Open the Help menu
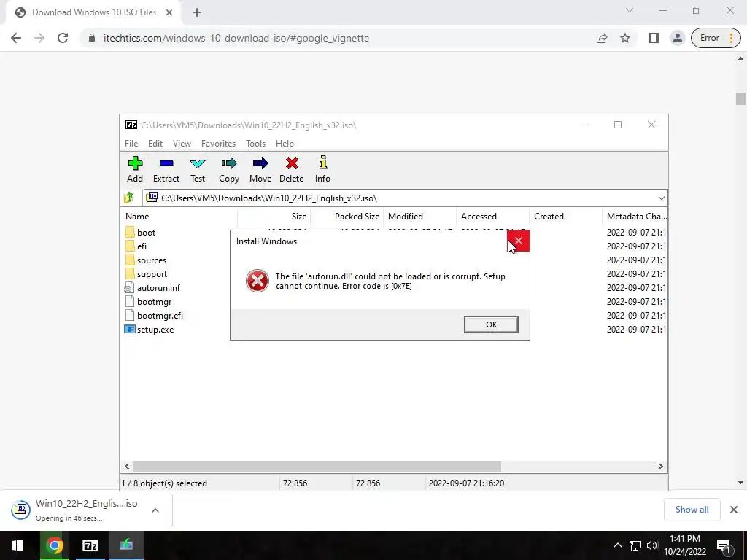Viewport: 747px width, 560px height. coord(285,144)
